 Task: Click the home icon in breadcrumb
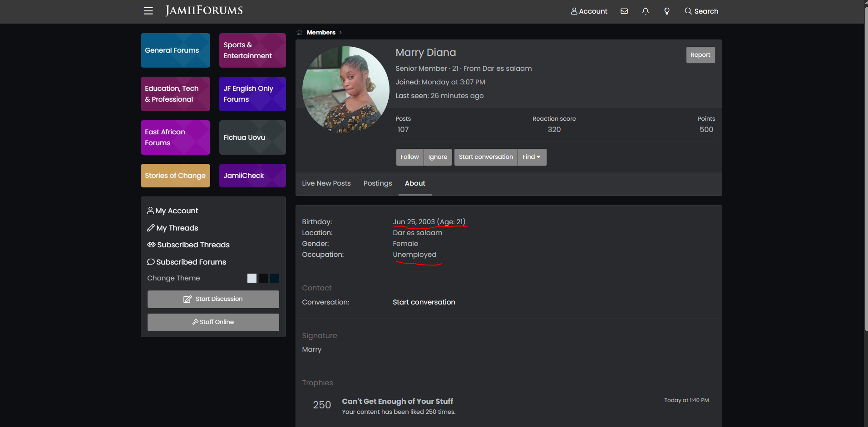(299, 32)
